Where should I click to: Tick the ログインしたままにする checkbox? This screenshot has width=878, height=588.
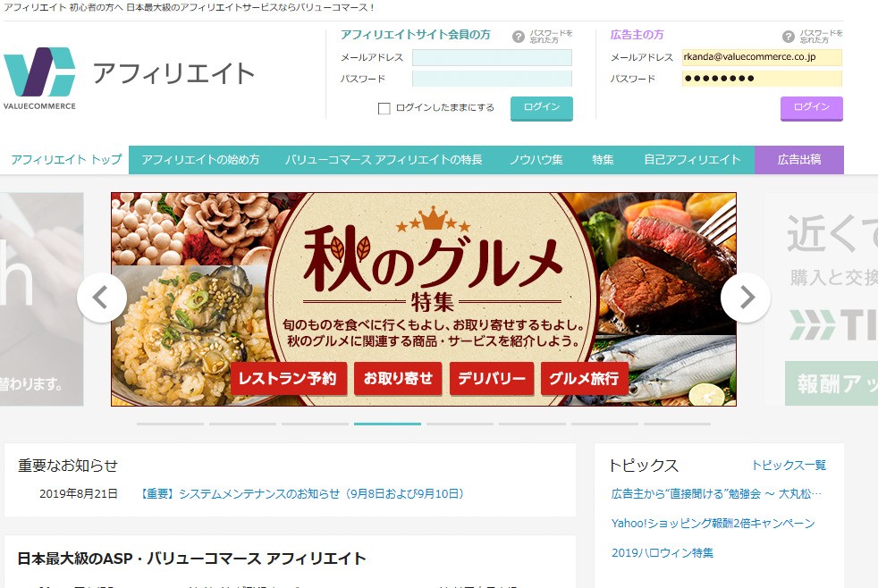(x=384, y=108)
